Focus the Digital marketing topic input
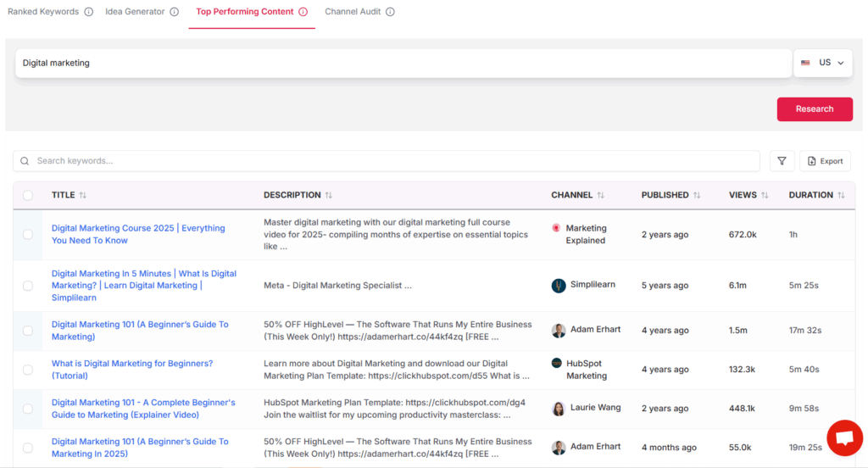The image size is (868, 468). point(403,63)
